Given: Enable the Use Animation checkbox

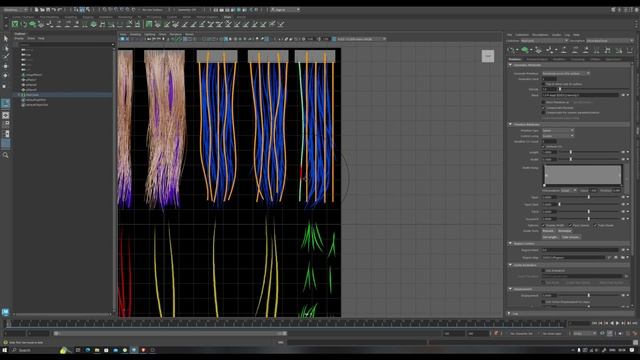Looking at the screenshot, I should pyautogui.click(x=544, y=270).
